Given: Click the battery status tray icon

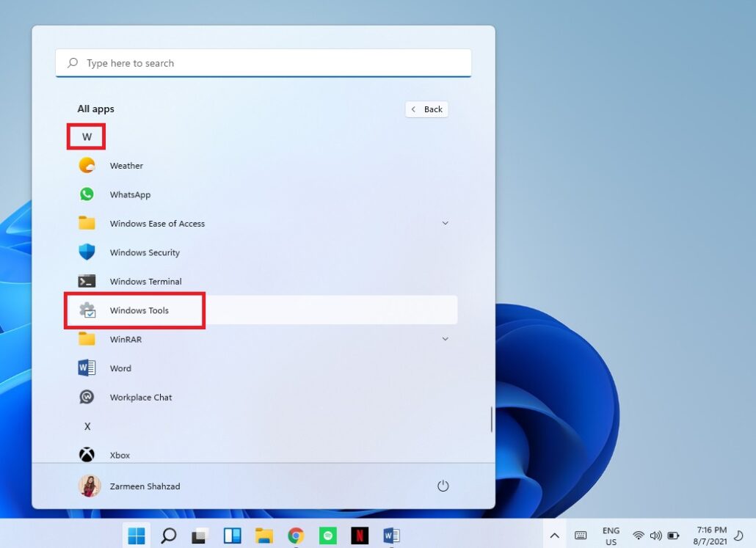Looking at the screenshot, I should pos(673,536).
